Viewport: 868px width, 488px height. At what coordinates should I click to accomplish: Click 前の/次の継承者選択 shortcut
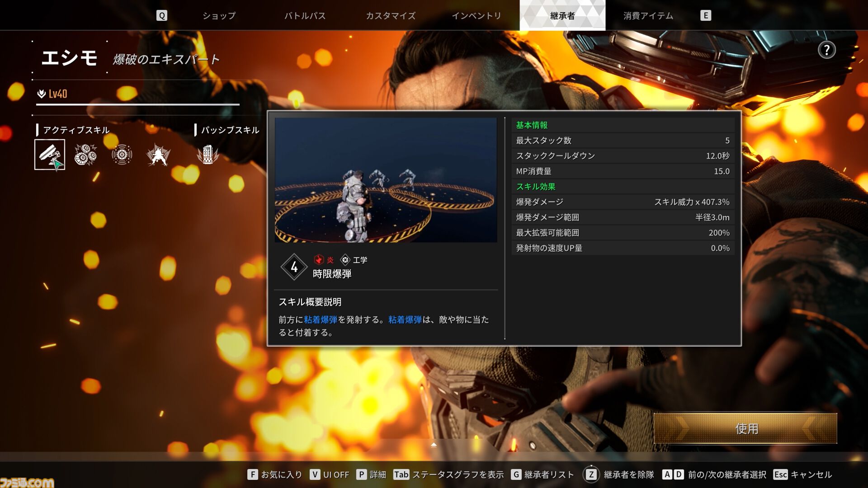[714, 474]
